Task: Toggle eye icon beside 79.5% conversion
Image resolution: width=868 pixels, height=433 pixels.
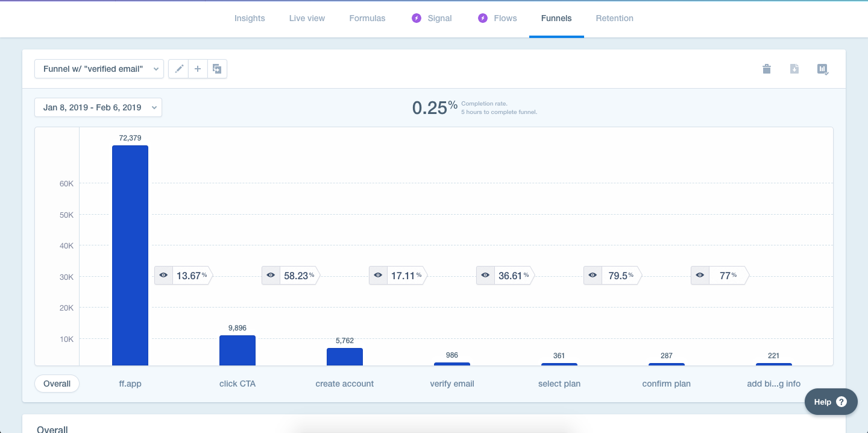Action: (x=593, y=276)
